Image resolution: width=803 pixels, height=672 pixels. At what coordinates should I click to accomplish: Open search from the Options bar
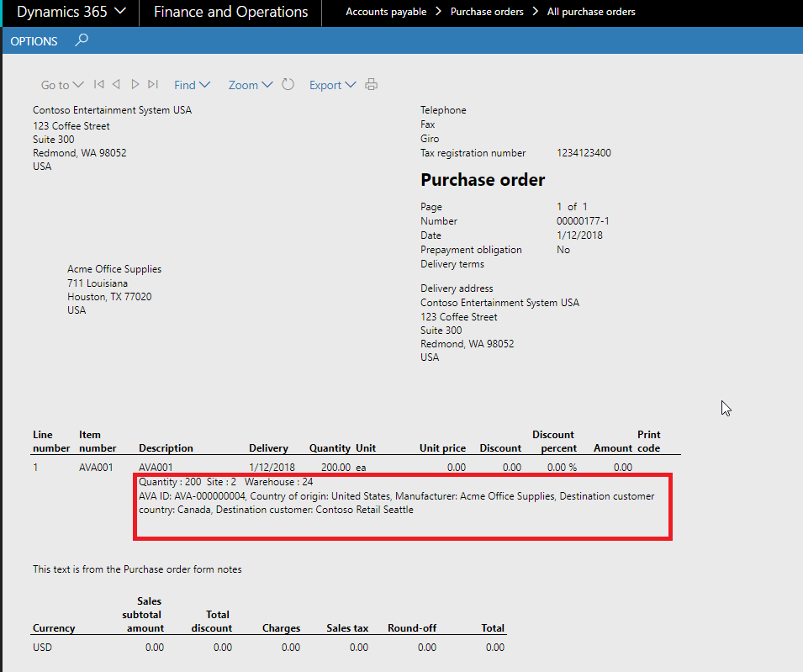coord(81,40)
